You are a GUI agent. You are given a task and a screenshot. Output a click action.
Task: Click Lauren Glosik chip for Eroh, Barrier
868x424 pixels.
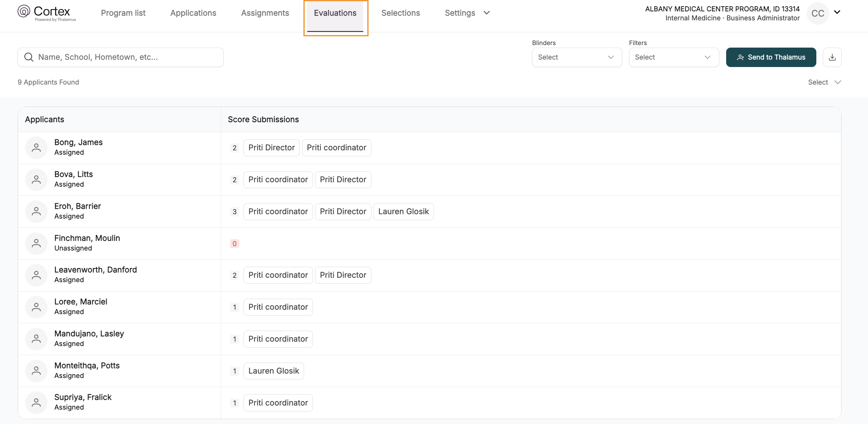403,212
